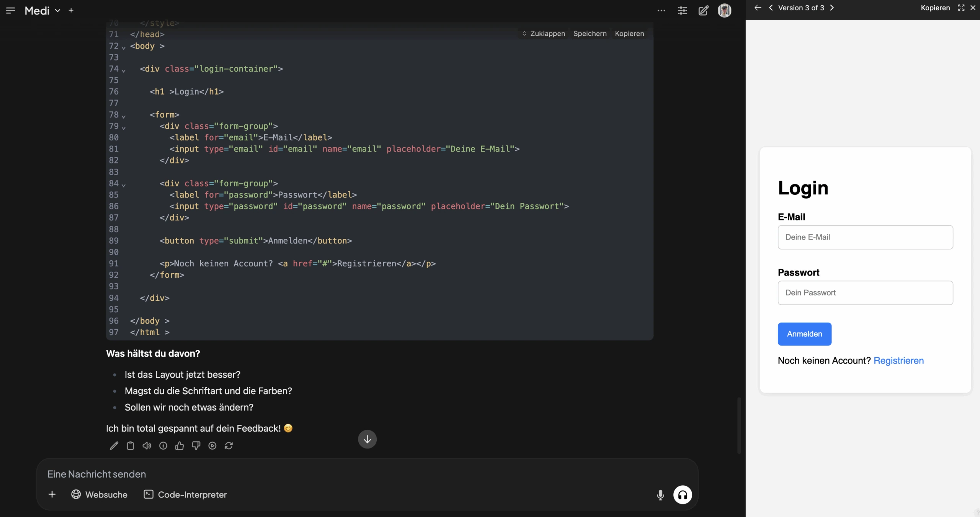Read the response aloud with speaker icon
980x517 pixels.
click(x=147, y=446)
